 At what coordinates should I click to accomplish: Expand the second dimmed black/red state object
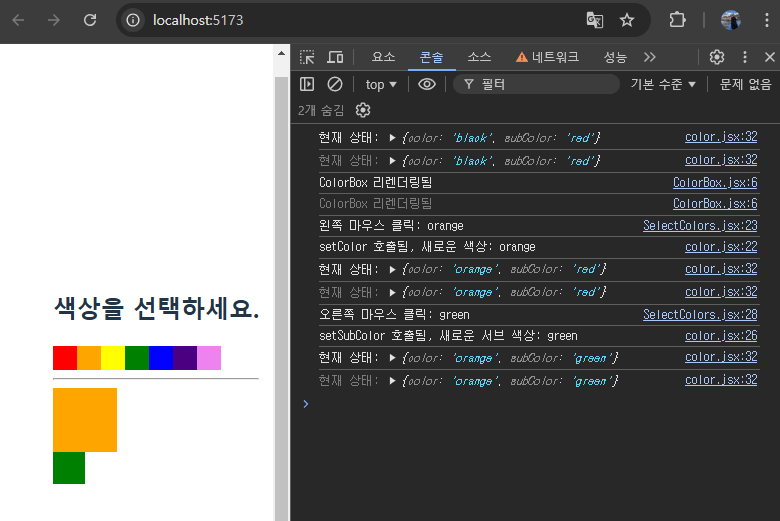(x=392, y=161)
